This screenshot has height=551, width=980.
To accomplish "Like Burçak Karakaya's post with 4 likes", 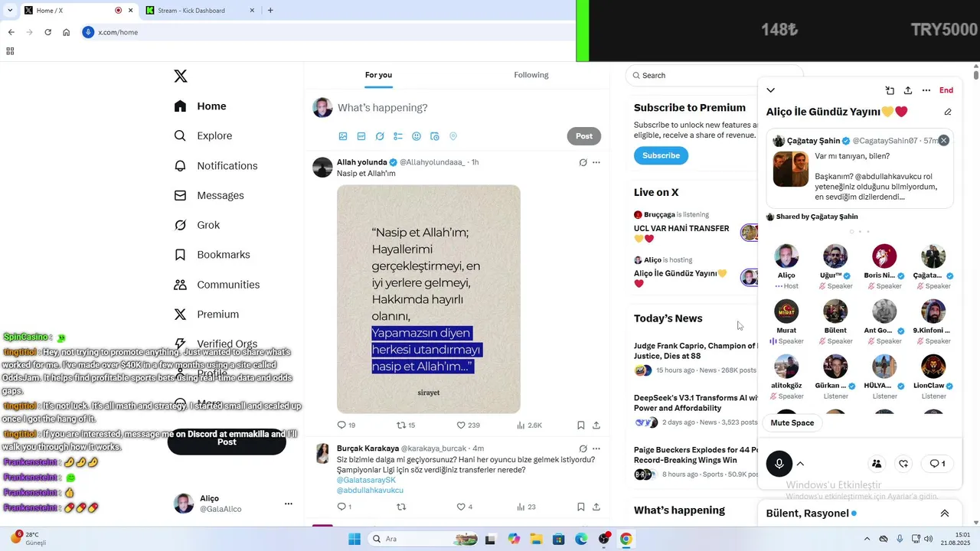I will coord(465,507).
